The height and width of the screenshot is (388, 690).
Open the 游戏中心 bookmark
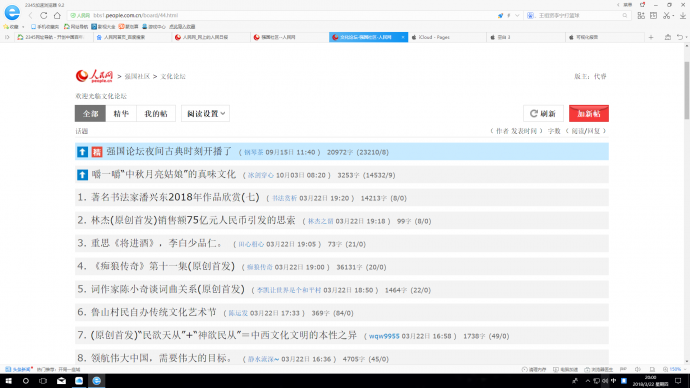pos(154,27)
